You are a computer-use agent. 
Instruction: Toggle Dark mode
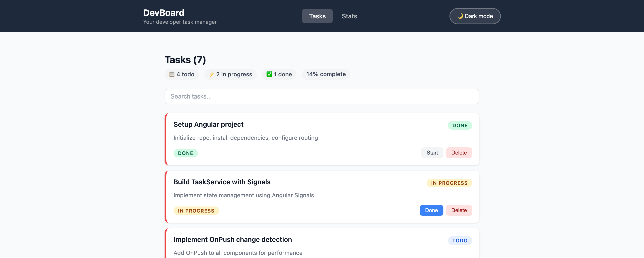475,16
